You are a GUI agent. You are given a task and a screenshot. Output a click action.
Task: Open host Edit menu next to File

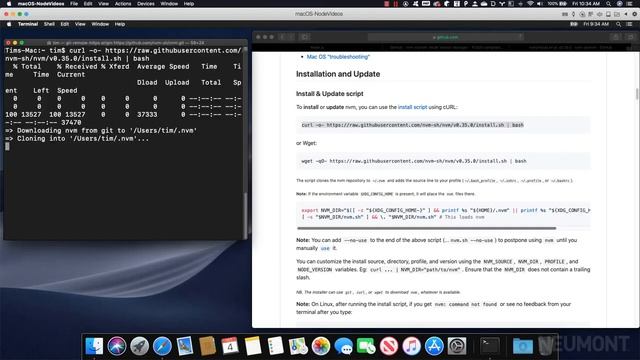pyautogui.click(x=88, y=4)
